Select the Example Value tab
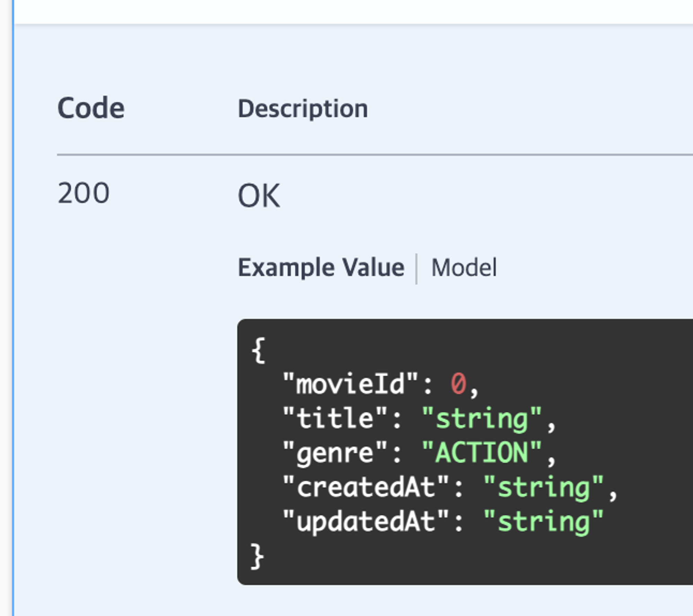The image size is (693, 616). click(321, 268)
